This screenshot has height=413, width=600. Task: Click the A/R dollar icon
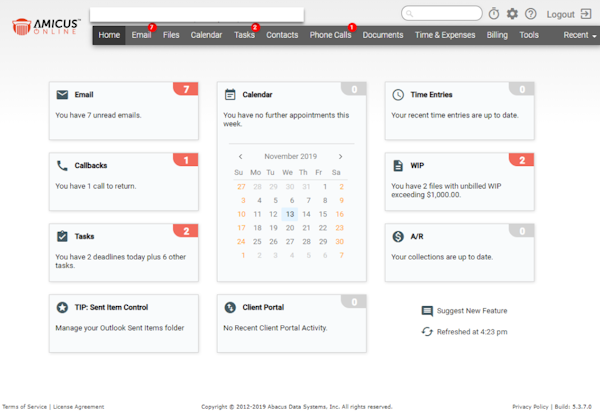click(398, 236)
